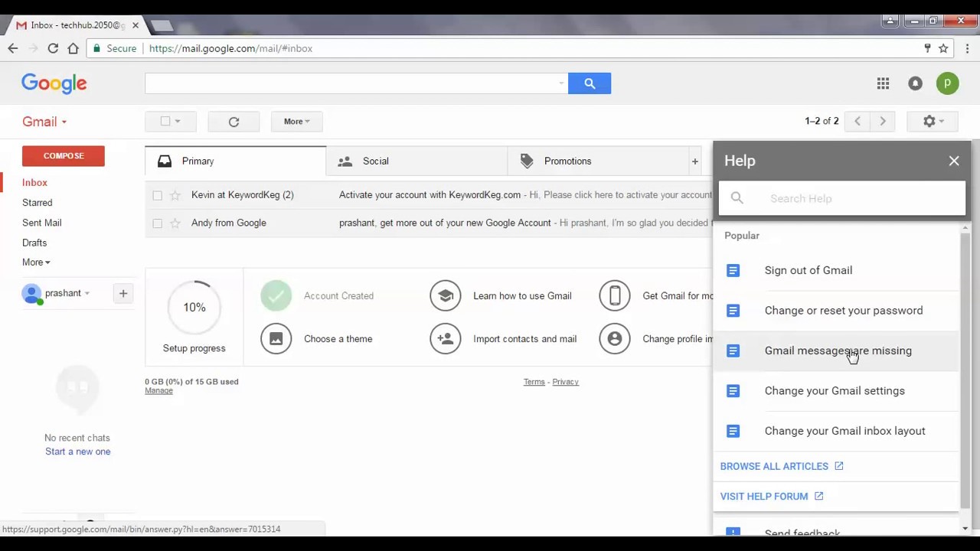The width and height of the screenshot is (980, 551).
Task: Click the Get Gmail for mobile phone icon
Action: 615,296
